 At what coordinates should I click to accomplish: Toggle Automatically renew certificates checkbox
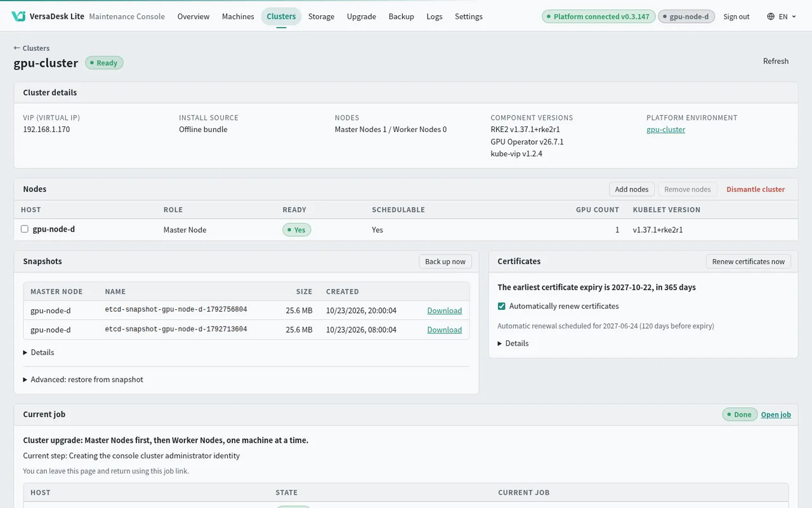pyautogui.click(x=502, y=306)
